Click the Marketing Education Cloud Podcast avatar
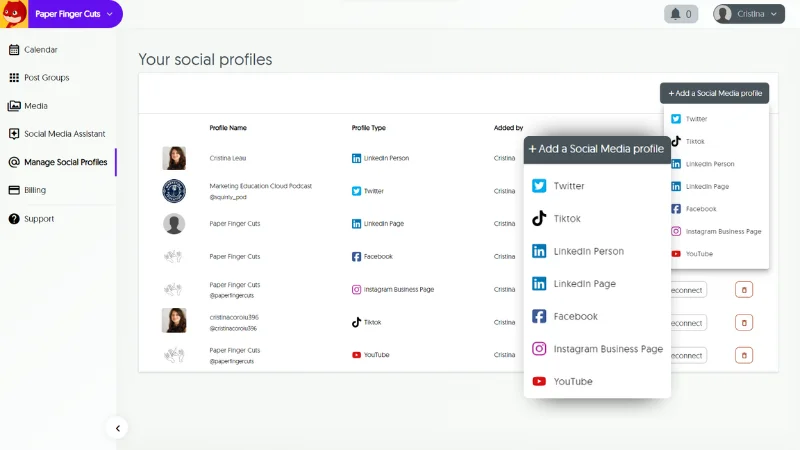This screenshot has width=800, height=450. tap(174, 190)
